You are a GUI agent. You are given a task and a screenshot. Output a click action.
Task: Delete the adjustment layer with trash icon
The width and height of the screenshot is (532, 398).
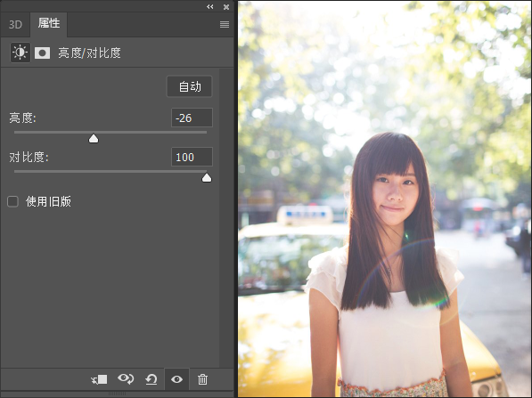click(x=202, y=379)
